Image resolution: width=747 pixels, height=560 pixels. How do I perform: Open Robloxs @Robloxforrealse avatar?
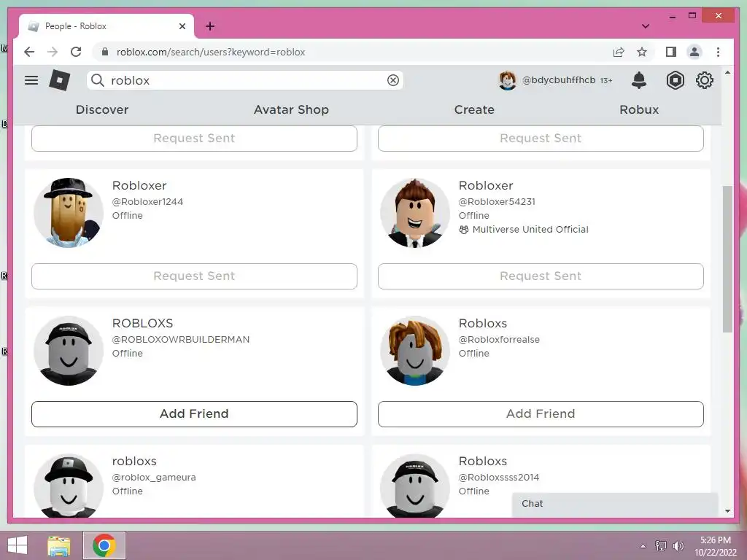point(415,351)
